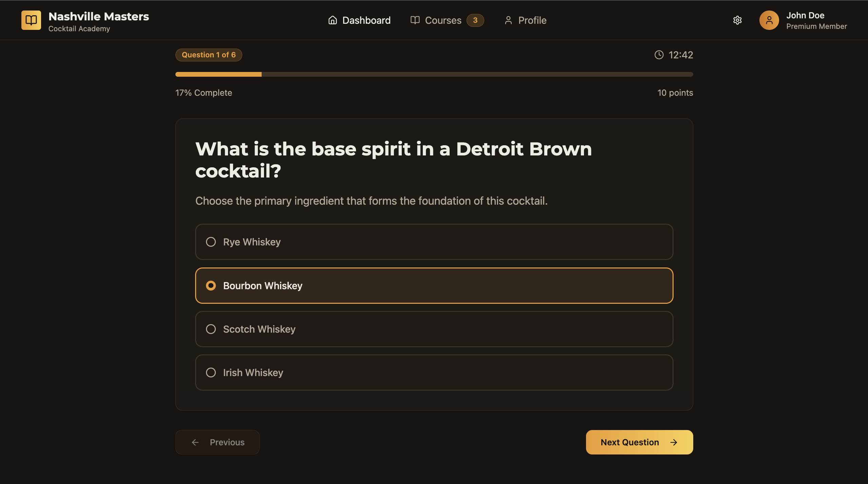Click the open-book icon beside Courses
The height and width of the screenshot is (484, 868).
click(415, 20)
